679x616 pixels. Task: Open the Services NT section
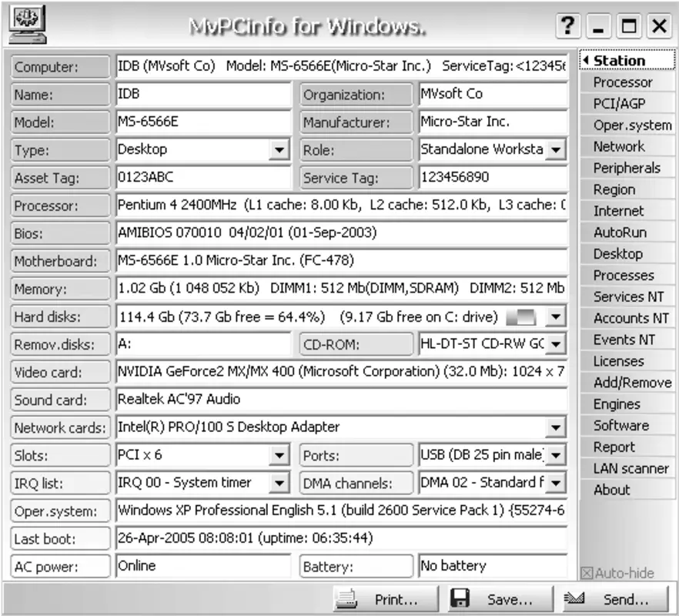[x=627, y=296]
